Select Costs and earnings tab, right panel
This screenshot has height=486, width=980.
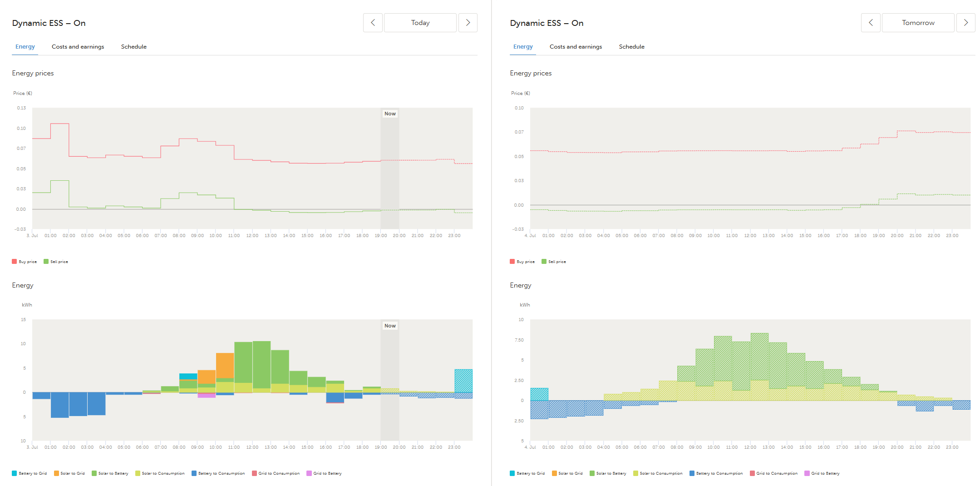tap(576, 47)
